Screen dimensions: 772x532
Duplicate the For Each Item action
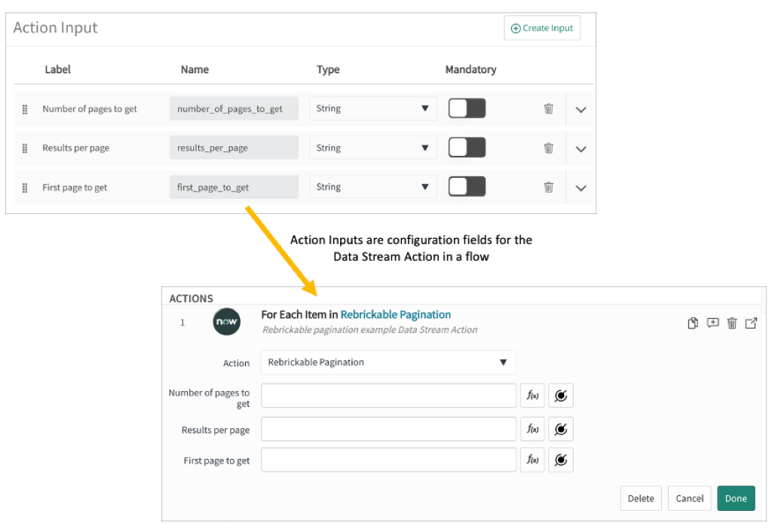pyautogui.click(x=693, y=323)
